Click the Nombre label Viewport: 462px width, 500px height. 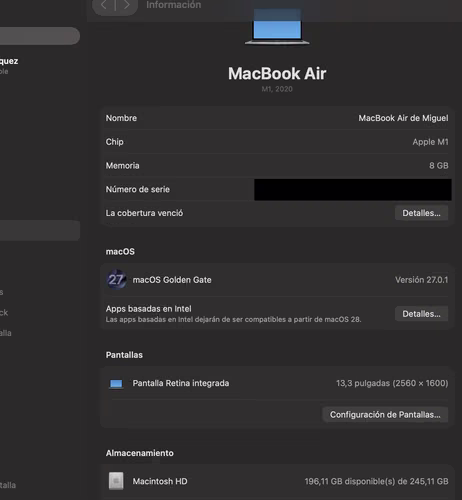coord(121,118)
